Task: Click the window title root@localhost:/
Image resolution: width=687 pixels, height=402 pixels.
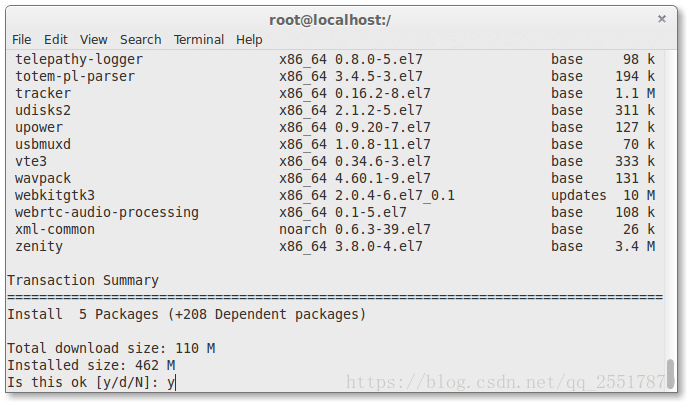Action: click(x=330, y=20)
